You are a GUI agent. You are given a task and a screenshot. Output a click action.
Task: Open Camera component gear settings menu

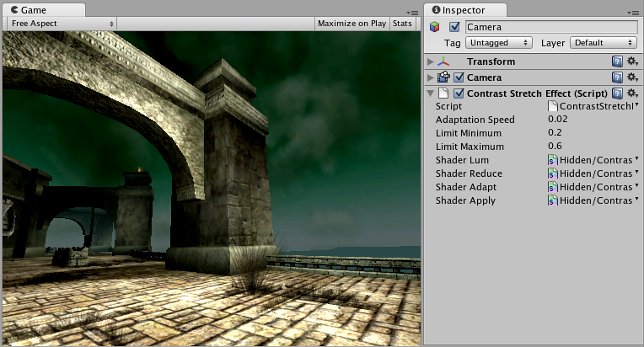pyautogui.click(x=632, y=77)
